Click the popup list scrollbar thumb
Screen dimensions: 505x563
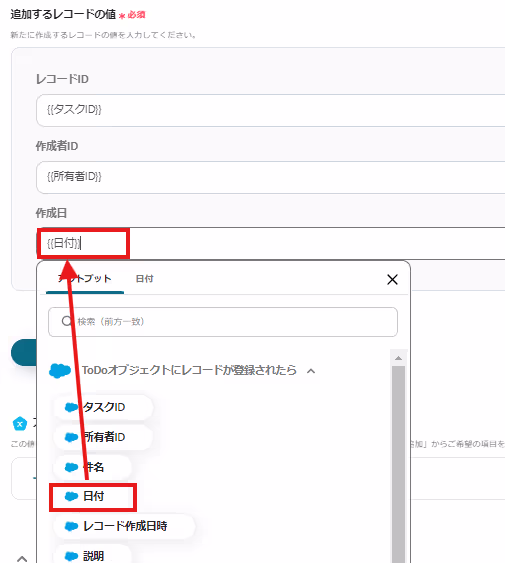pos(398,465)
